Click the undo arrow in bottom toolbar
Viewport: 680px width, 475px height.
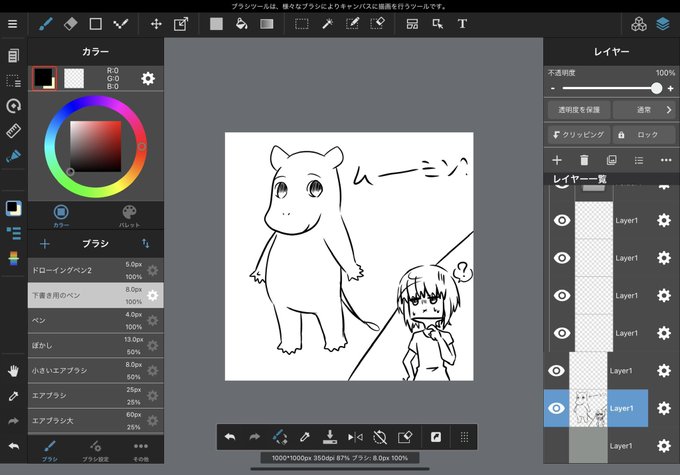click(x=230, y=437)
